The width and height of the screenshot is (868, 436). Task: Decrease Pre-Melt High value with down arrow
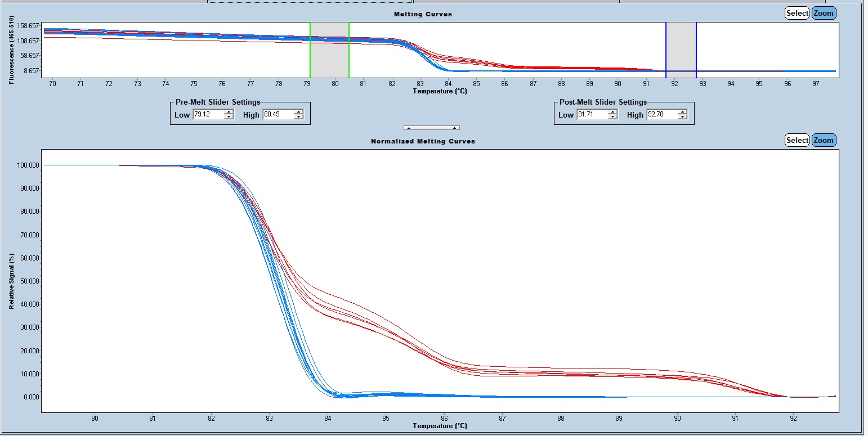[x=298, y=117]
